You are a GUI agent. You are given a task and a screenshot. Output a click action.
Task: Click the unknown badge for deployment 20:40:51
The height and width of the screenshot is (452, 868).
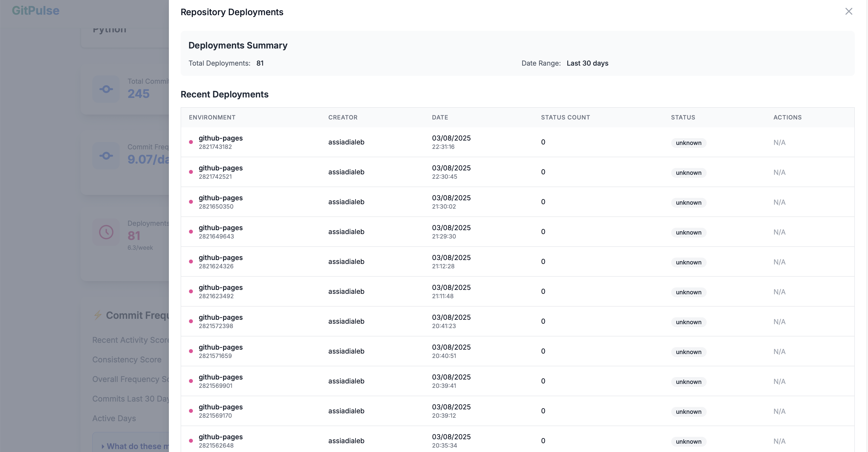pyautogui.click(x=688, y=352)
